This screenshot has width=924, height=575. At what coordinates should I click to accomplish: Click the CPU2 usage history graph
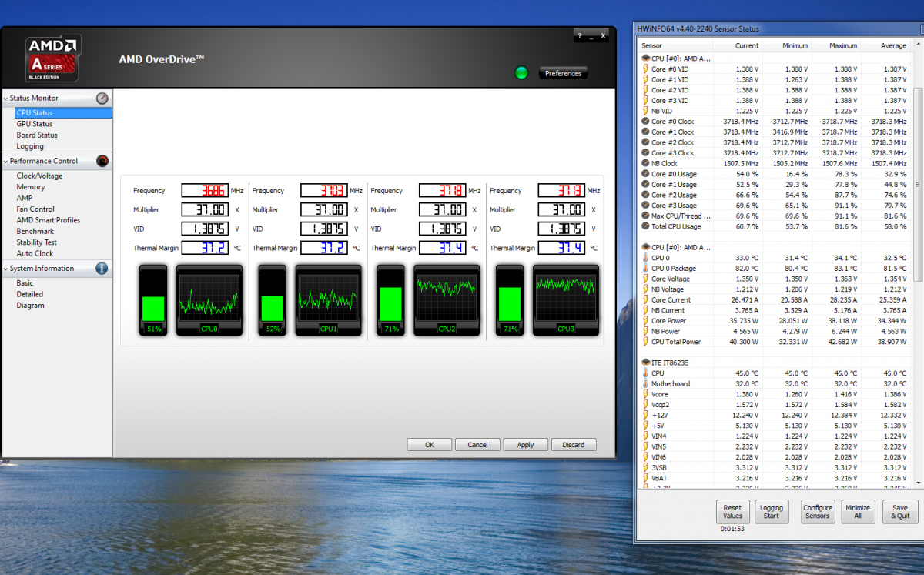click(x=447, y=299)
